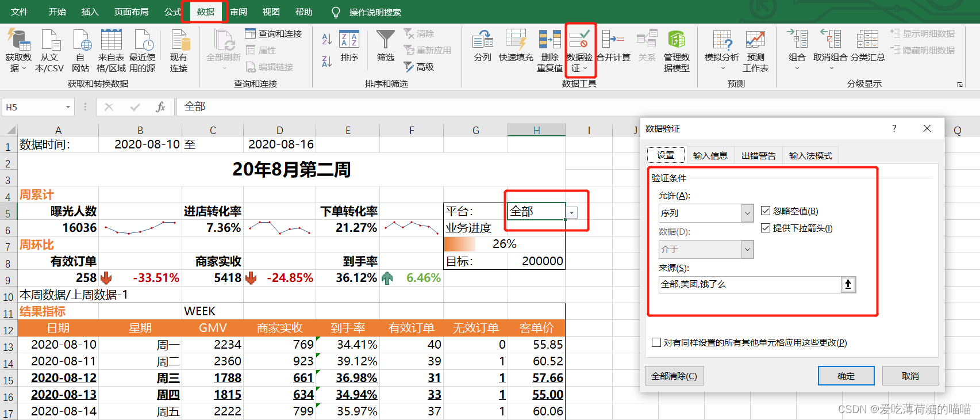Switch to the 页面布局 ribbon tab

pyautogui.click(x=131, y=12)
